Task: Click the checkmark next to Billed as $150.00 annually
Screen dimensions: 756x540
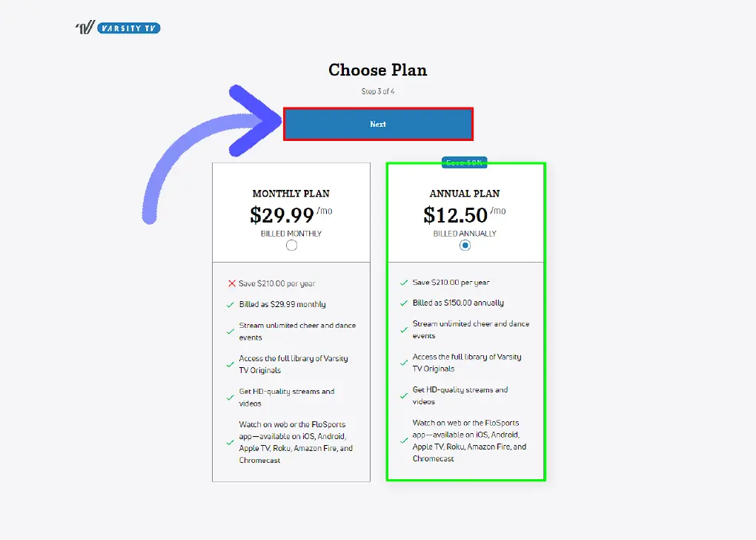Action: [x=404, y=303]
